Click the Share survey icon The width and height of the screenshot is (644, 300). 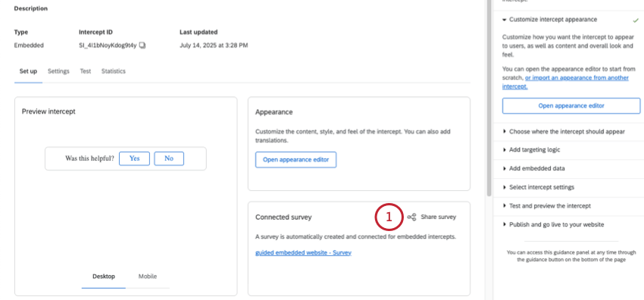411,217
